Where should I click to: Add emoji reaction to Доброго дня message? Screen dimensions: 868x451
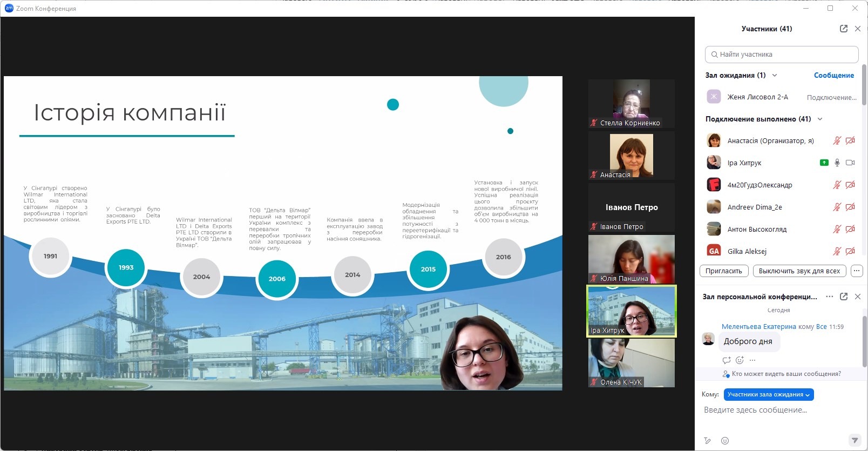(x=740, y=360)
